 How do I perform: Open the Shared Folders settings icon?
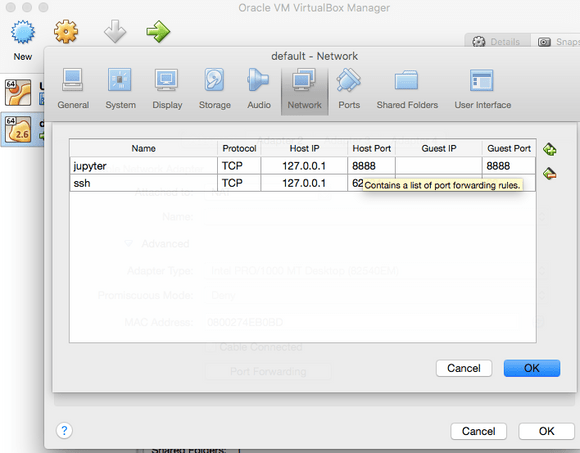click(406, 80)
